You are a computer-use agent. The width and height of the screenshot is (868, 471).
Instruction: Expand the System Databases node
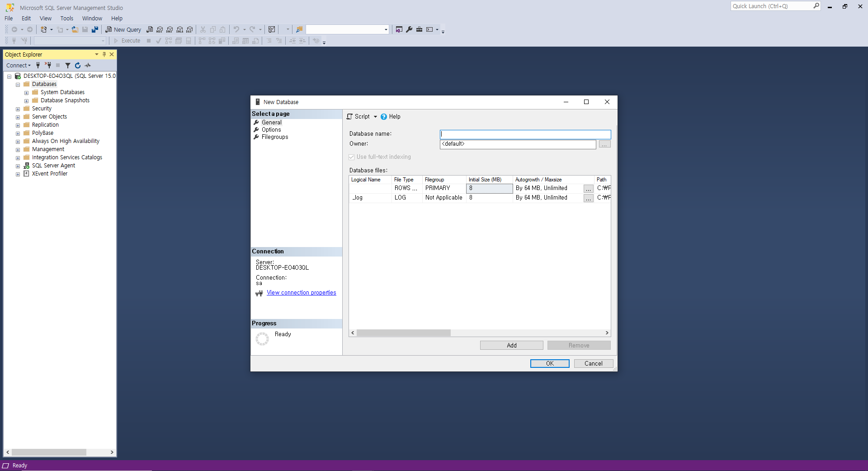[26, 93]
